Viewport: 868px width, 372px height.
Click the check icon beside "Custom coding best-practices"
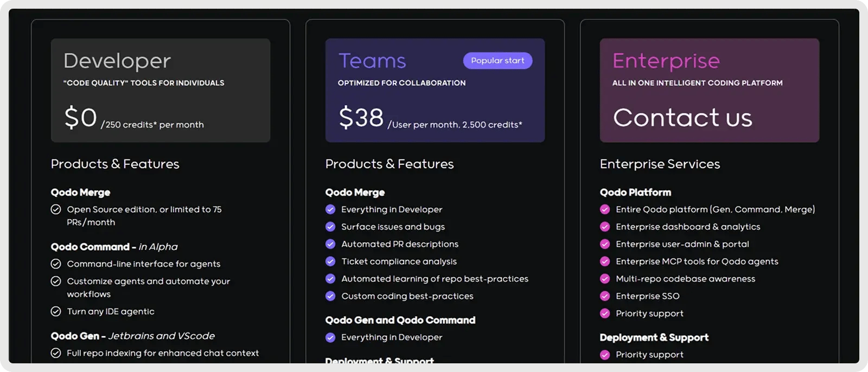tap(330, 296)
